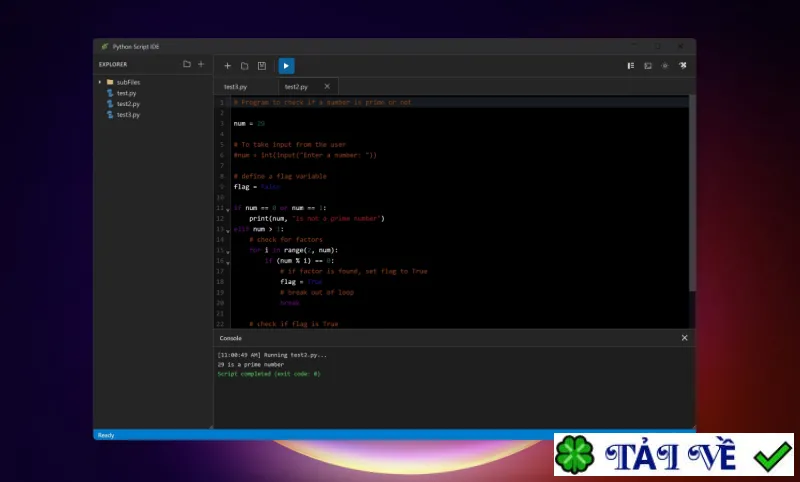Collapse the code block at line 11
800x482 pixels.
pyautogui.click(x=228, y=210)
